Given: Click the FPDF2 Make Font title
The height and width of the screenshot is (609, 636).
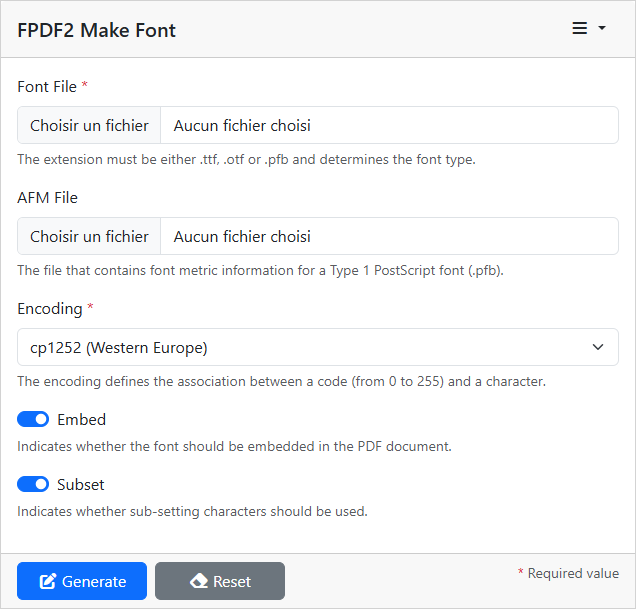Looking at the screenshot, I should point(97,30).
